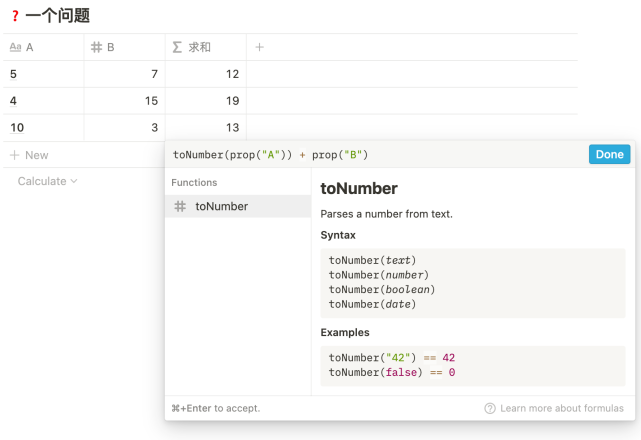This screenshot has width=641, height=440.
Task: Open the Calculate dropdown below the table
Action: pyautogui.click(x=47, y=181)
